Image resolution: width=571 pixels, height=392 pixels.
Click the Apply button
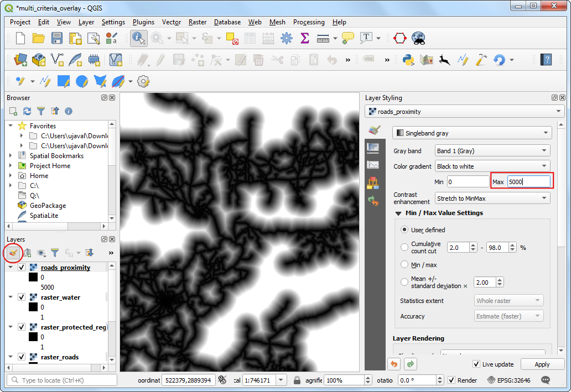point(542,364)
